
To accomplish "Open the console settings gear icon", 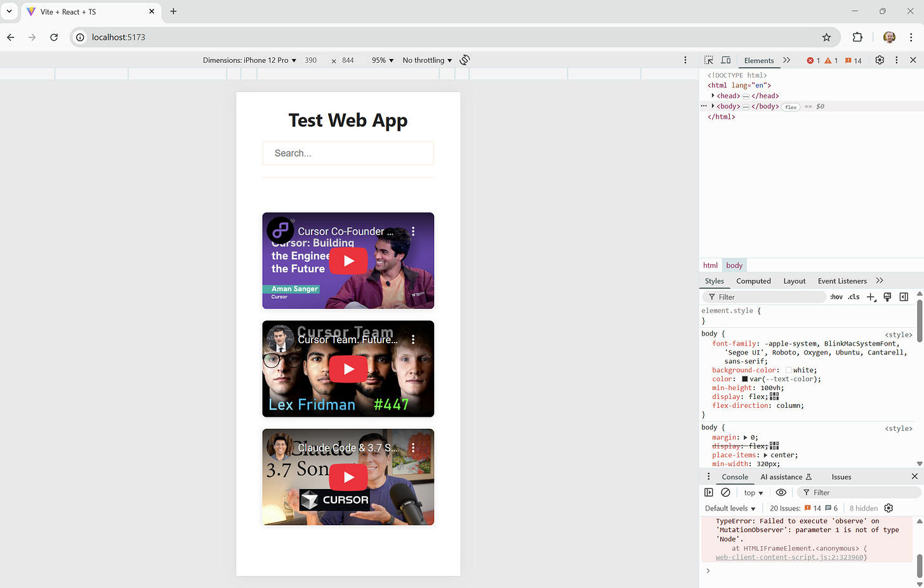I will tap(888, 508).
